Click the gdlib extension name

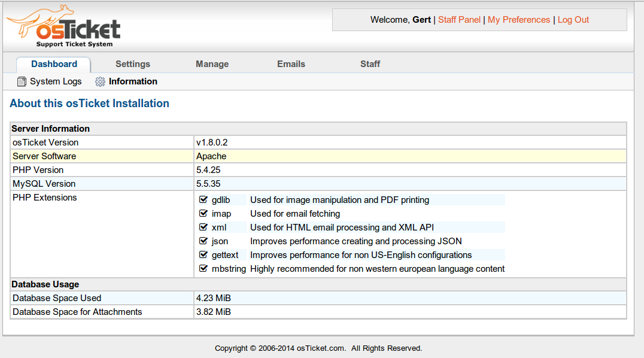(221, 200)
